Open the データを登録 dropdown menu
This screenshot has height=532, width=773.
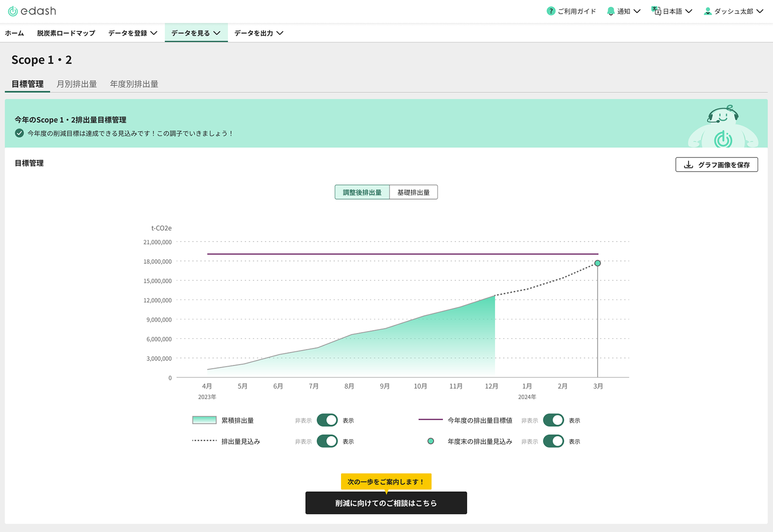[x=131, y=33]
